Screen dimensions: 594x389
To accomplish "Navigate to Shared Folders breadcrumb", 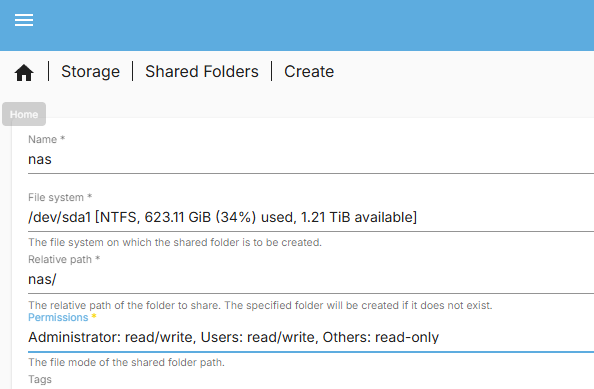I will tap(202, 72).
